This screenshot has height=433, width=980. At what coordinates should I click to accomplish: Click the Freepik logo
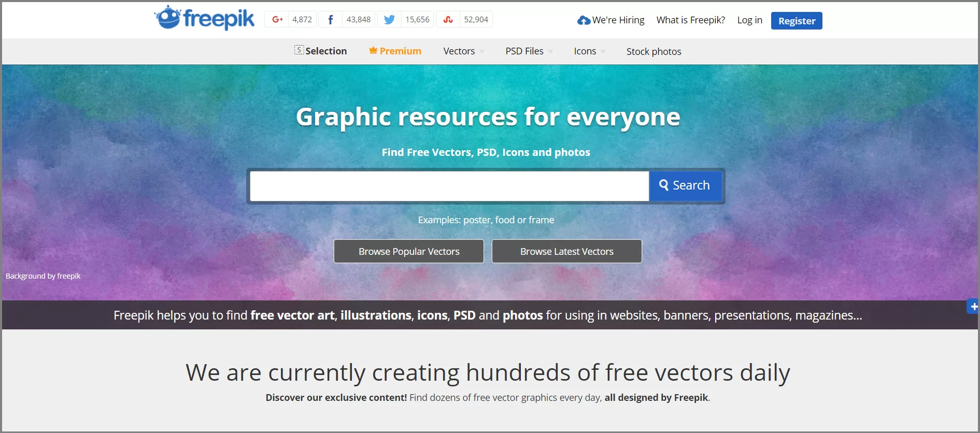click(x=204, y=18)
